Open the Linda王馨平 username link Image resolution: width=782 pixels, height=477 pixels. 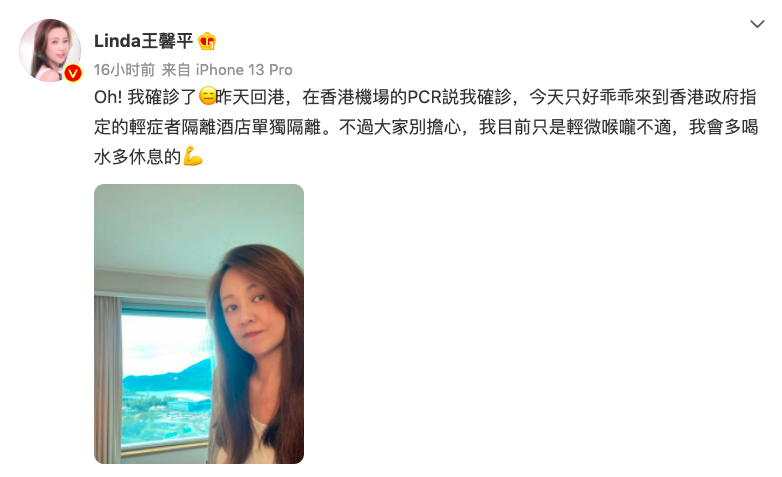click(143, 41)
